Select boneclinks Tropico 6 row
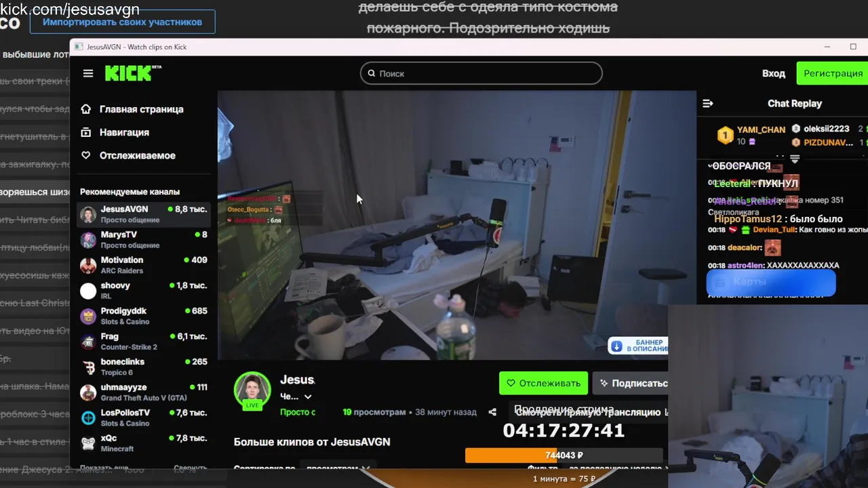The image size is (868, 488). click(x=143, y=367)
